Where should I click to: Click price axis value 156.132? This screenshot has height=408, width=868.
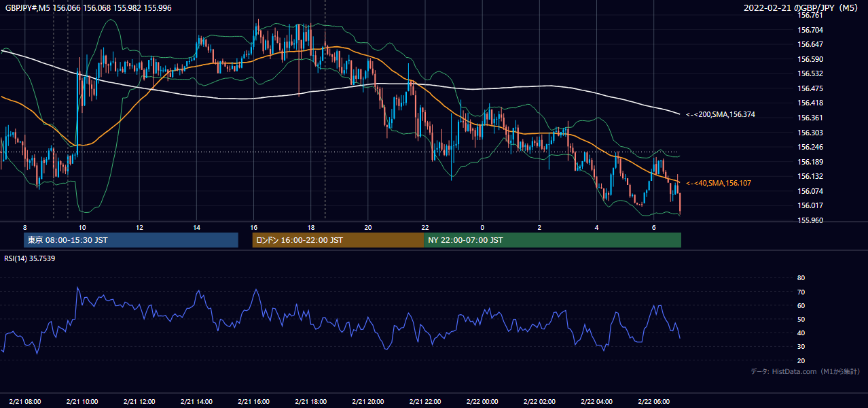point(810,176)
